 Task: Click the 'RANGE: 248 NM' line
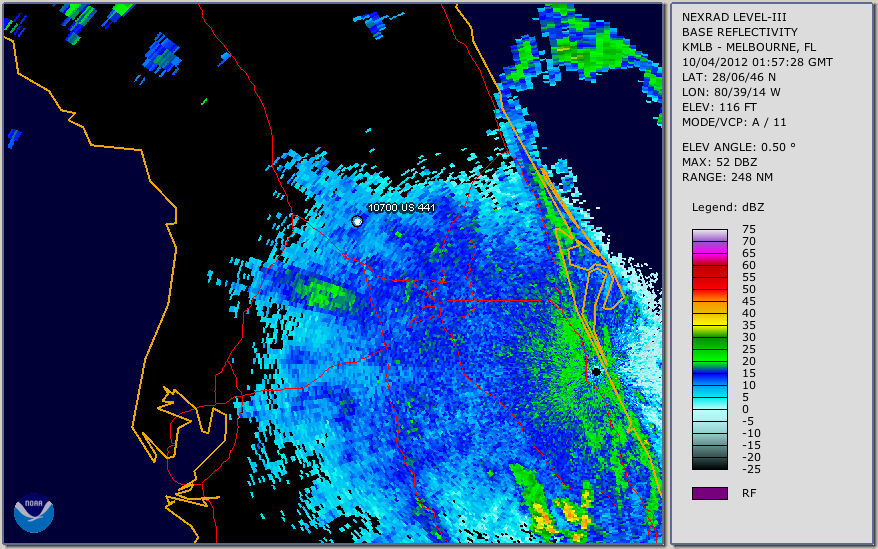tap(727, 178)
